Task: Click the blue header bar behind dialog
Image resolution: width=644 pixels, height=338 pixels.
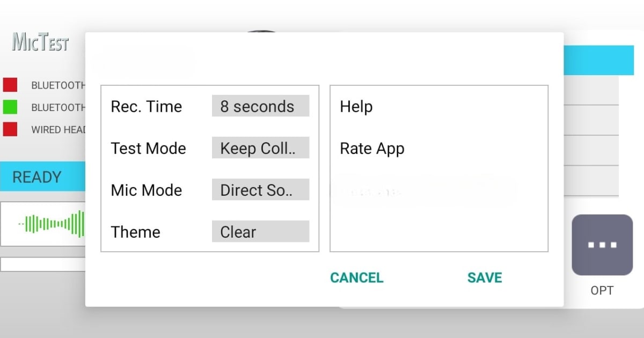Action: (x=598, y=60)
